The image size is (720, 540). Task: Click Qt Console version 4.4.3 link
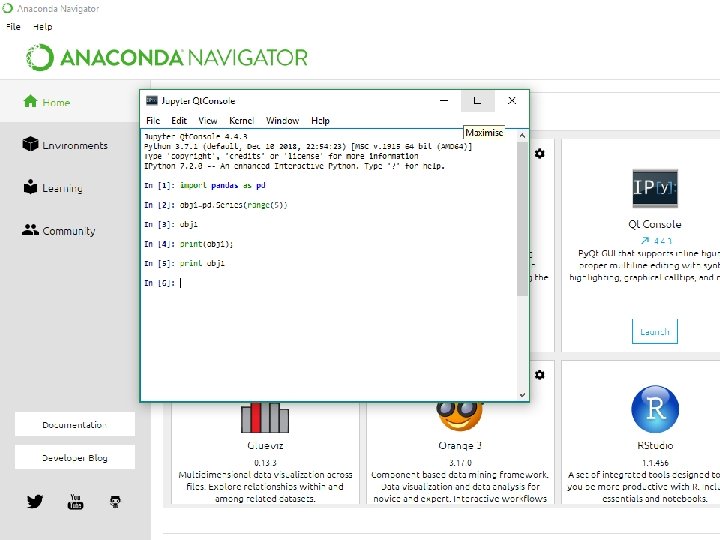coord(657,240)
